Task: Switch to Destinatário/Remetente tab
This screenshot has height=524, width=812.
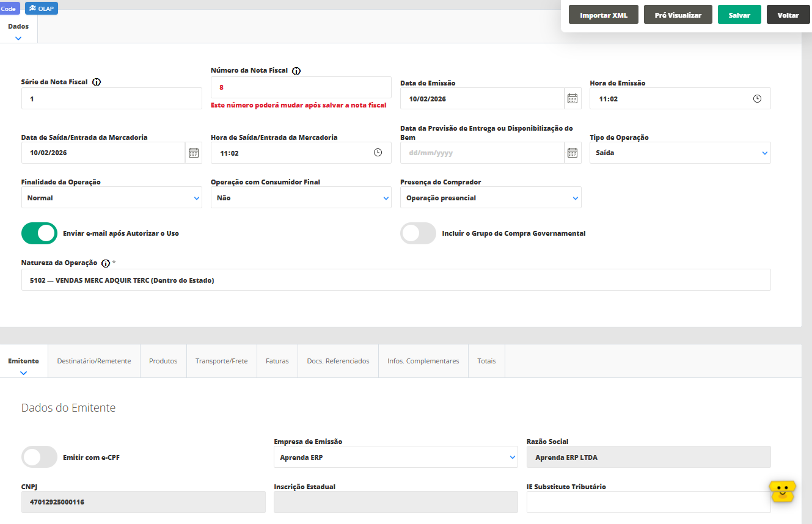Action: [x=94, y=361]
